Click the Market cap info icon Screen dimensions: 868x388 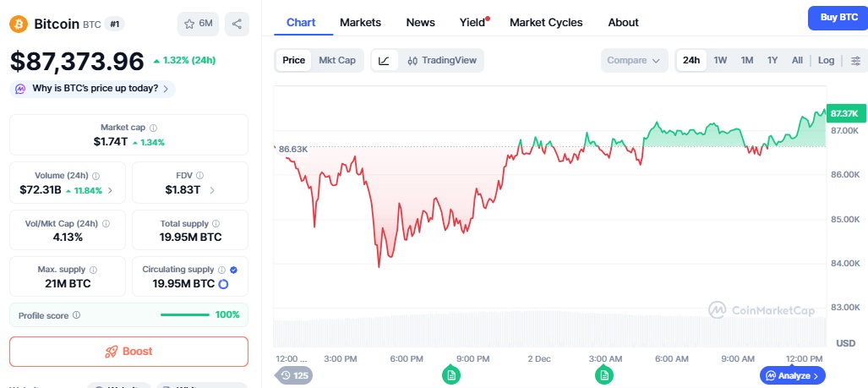point(153,128)
